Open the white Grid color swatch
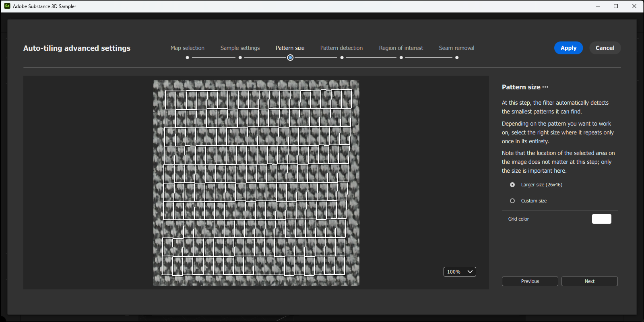 [601, 219]
